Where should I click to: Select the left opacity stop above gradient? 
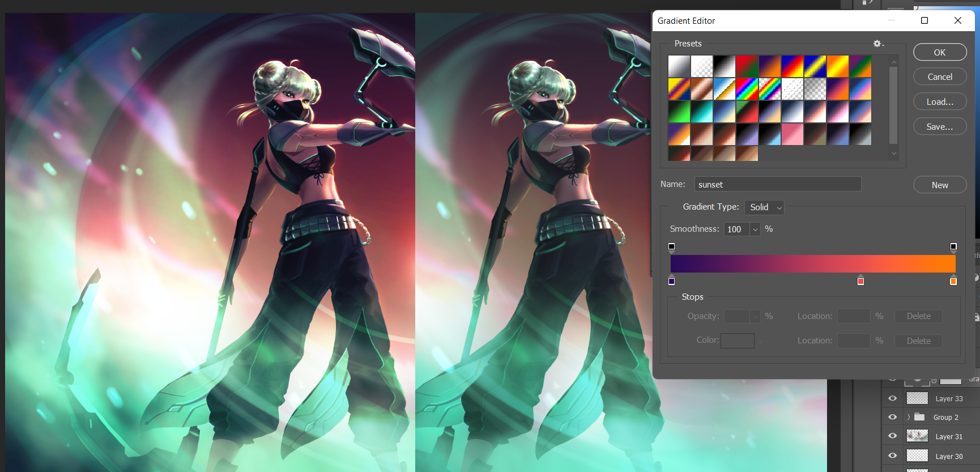tap(672, 247)
